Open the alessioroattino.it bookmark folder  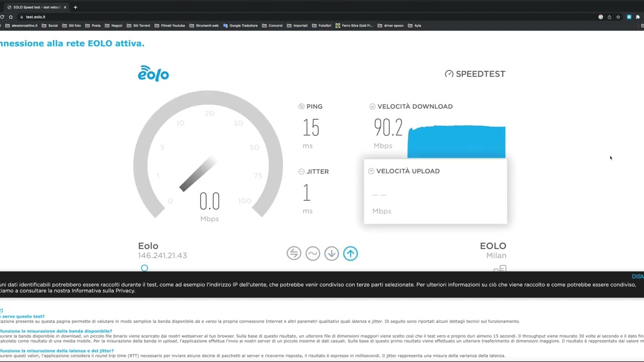tap(21, 26)
